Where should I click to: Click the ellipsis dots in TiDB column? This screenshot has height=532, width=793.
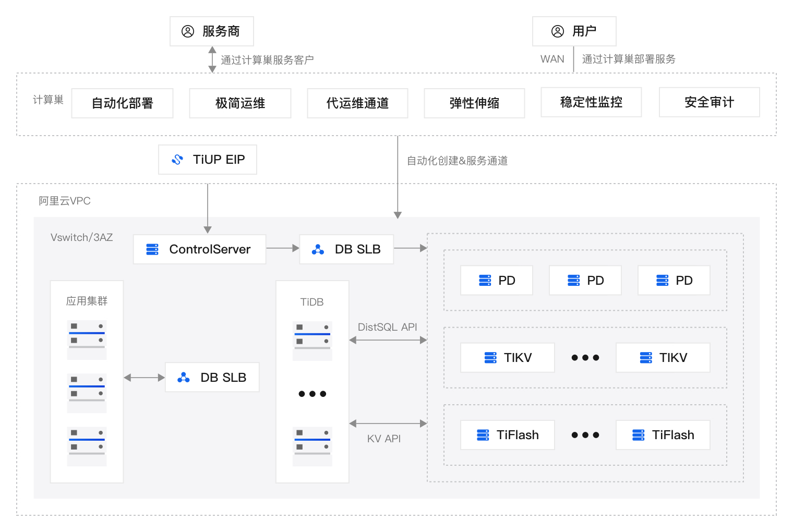(313, 394)
